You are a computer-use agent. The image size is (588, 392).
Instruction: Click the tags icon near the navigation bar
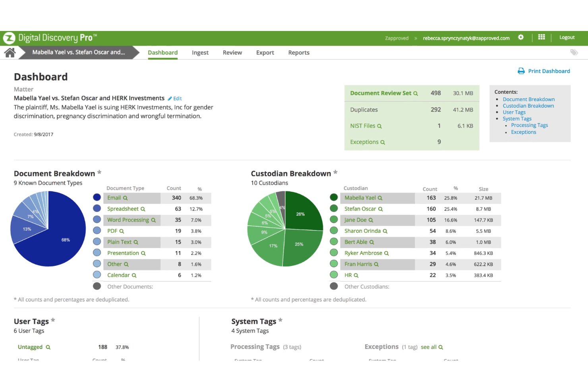pyautogui.click(x=574, y=52)
